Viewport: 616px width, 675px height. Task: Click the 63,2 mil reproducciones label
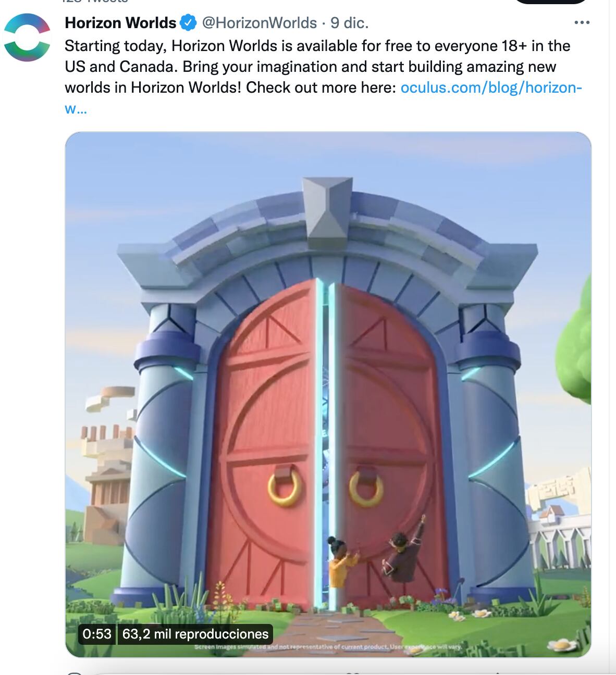[x=195, y=634]
